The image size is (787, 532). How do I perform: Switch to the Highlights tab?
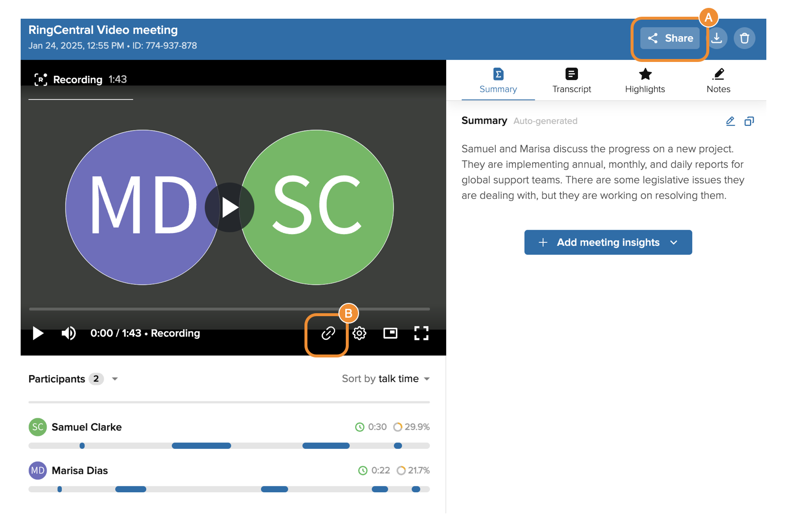(x=645, y=81)
